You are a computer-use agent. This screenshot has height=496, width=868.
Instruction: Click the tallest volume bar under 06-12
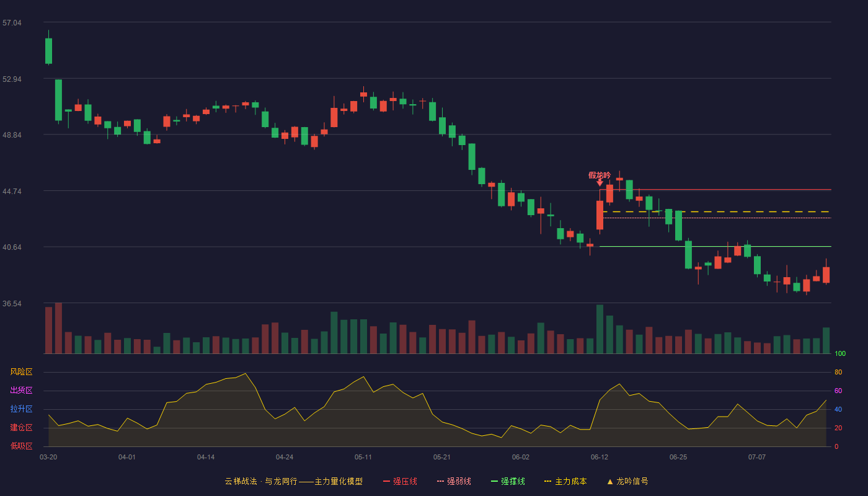point(600,329)
